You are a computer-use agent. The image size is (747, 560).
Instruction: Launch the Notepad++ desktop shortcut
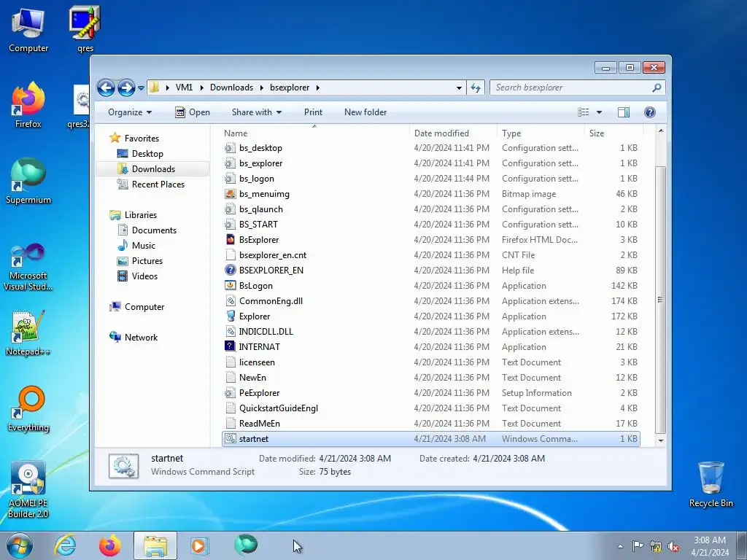[28, 333]
